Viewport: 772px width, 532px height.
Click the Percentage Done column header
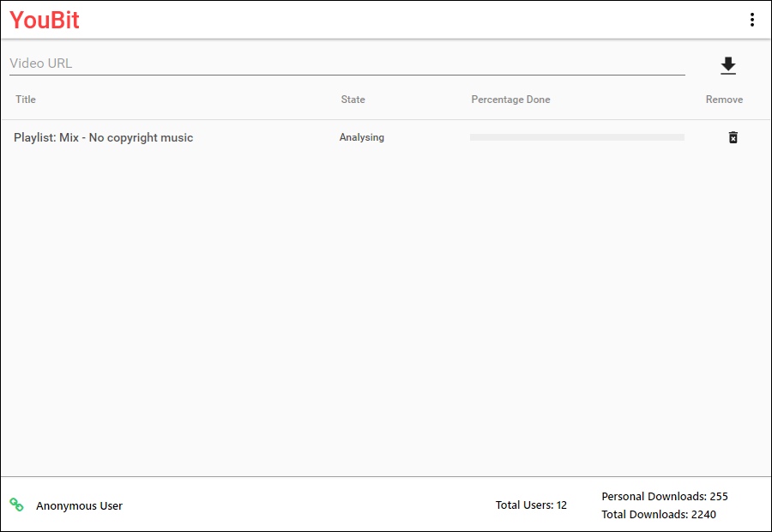(510, 100)
